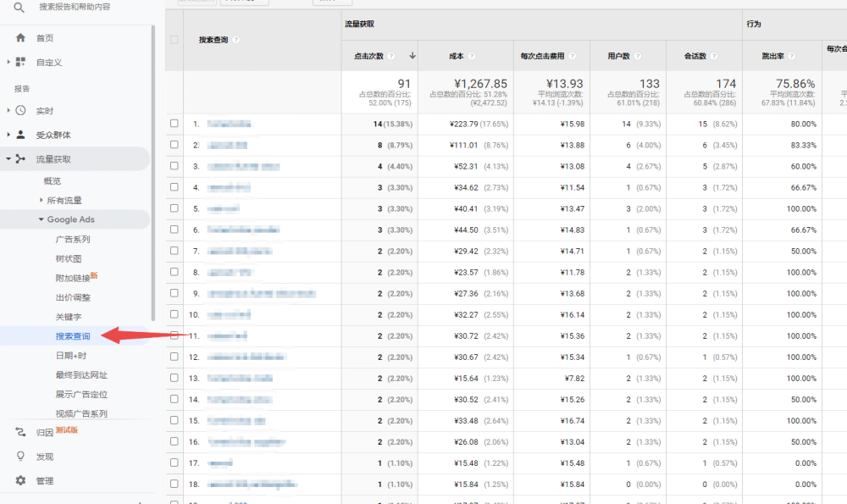
Task: Select all rows with header checkbox
Action: 174,40
